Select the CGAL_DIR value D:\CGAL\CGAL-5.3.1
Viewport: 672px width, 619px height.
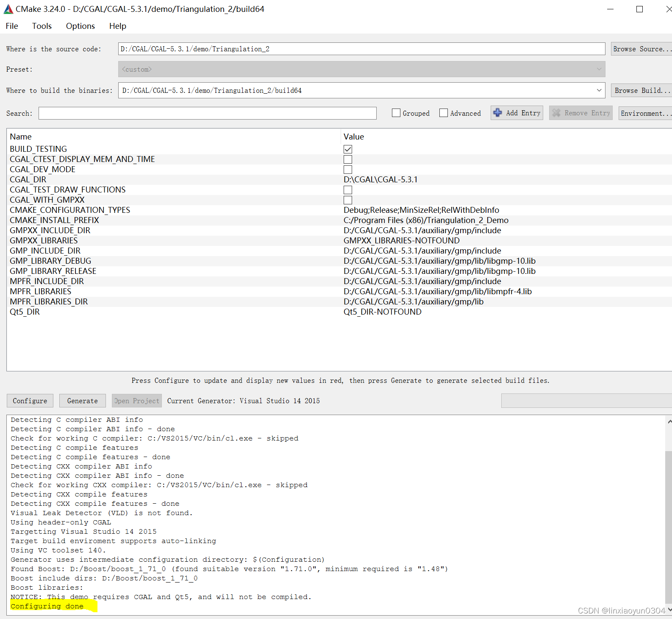380,179
